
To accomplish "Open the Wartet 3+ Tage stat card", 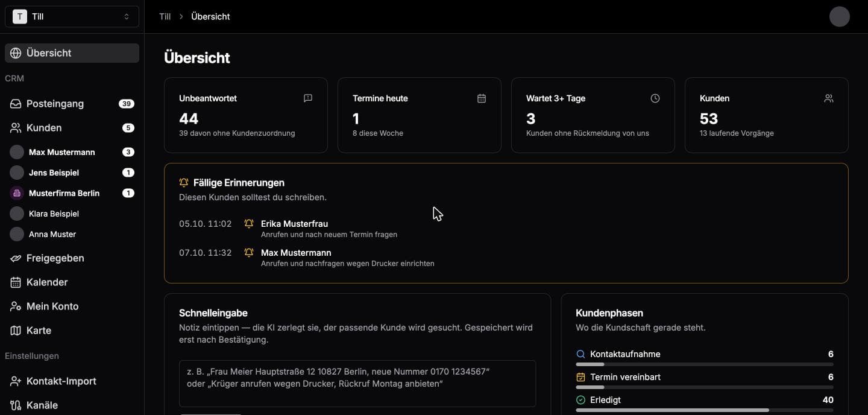I will 593,115.
